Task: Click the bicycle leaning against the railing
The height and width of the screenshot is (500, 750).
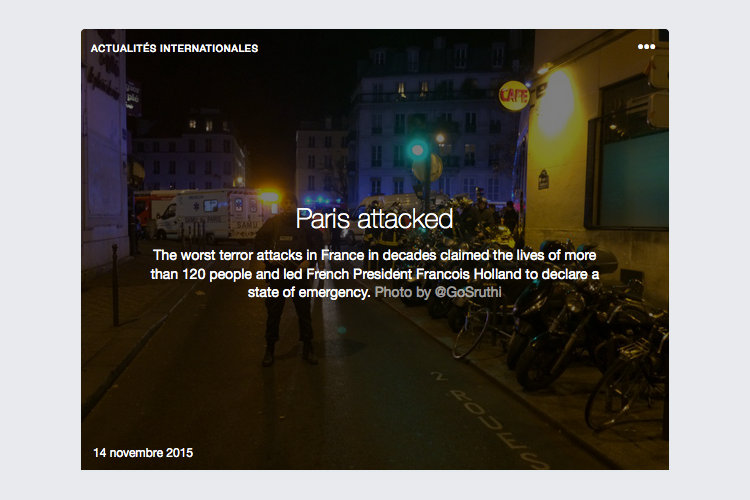Action: tap(627, 378)
